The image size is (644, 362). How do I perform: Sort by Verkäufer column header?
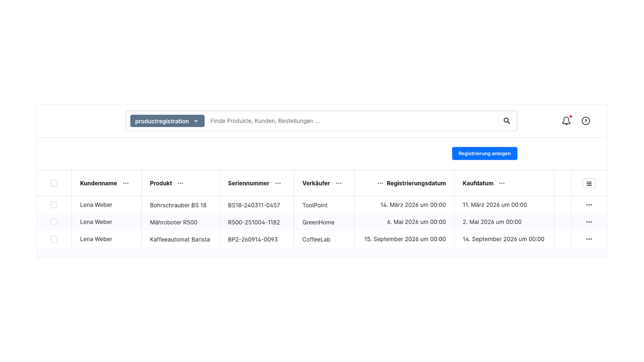(x=316, y=183)
